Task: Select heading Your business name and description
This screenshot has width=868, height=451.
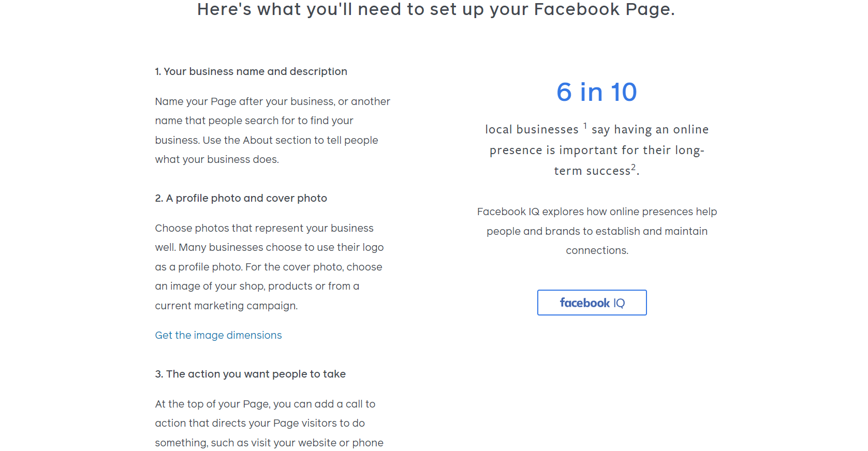Action: [251, 71]
